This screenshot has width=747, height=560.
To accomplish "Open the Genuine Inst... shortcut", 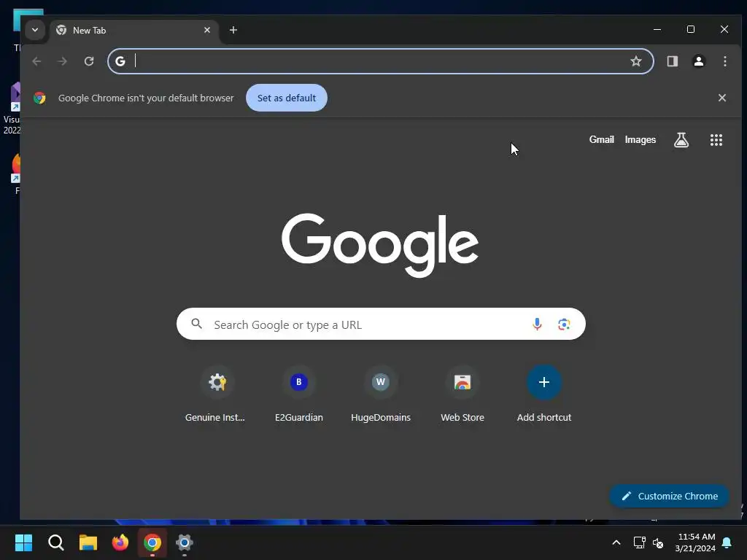I will (x=217, y=394).
